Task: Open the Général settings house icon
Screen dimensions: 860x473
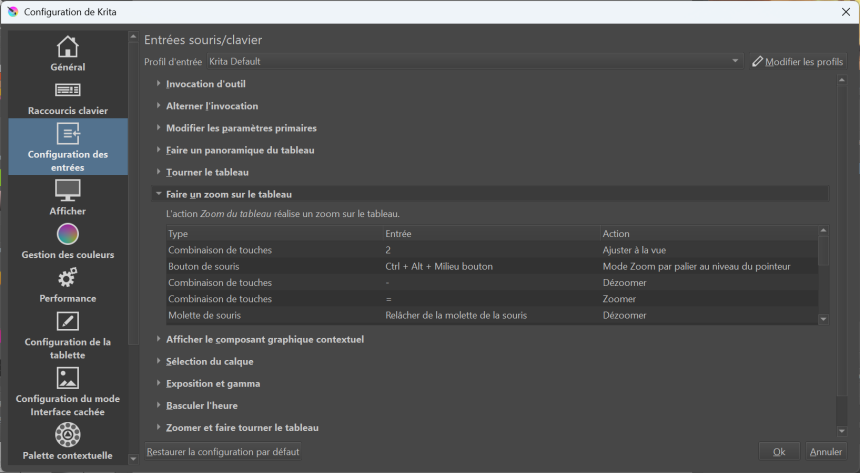Action: (x=67, y=47)
